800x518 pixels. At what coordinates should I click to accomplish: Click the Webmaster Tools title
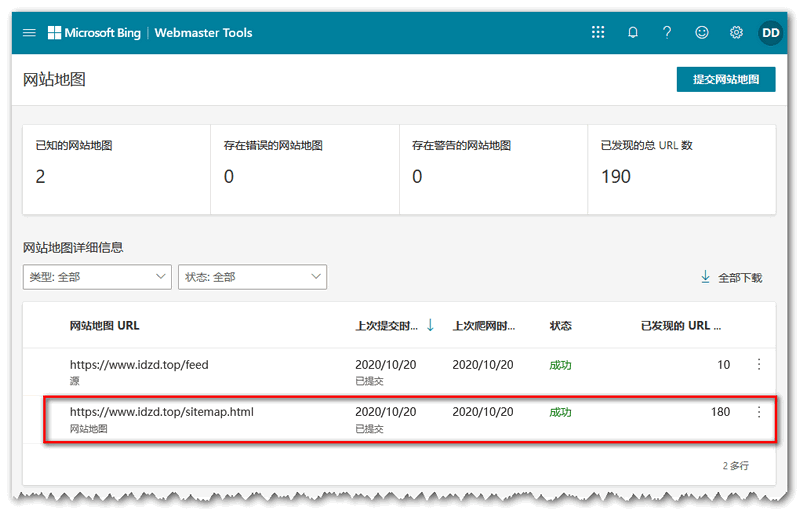point(204,33)
